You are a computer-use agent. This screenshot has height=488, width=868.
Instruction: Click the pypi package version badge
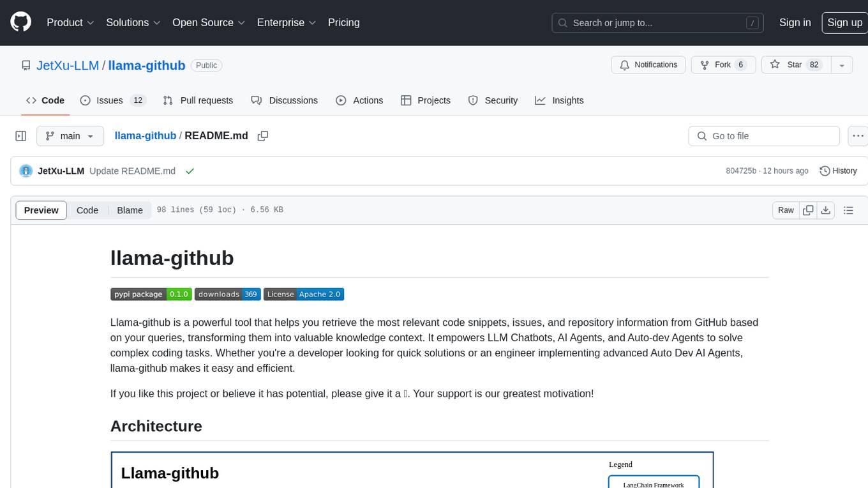pyautogui.click(x=151, y=294)
